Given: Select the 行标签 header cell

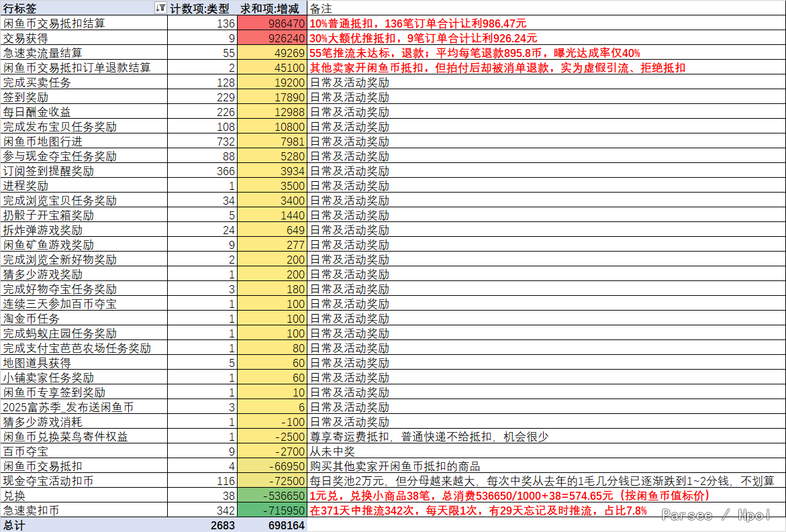Looking at the screenshot, I should coord(84,8).
